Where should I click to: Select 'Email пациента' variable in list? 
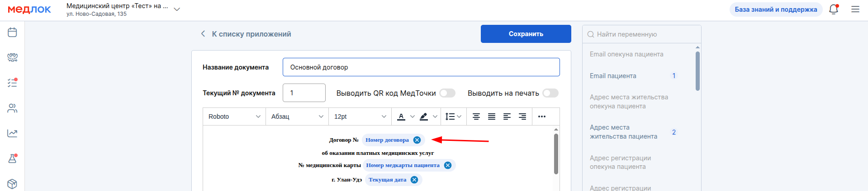coord(613,76)
